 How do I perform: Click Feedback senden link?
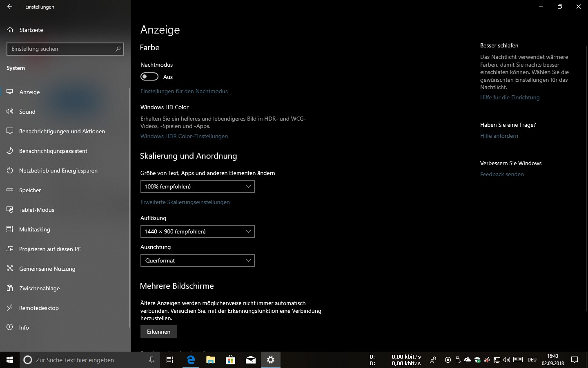[502, 174]
